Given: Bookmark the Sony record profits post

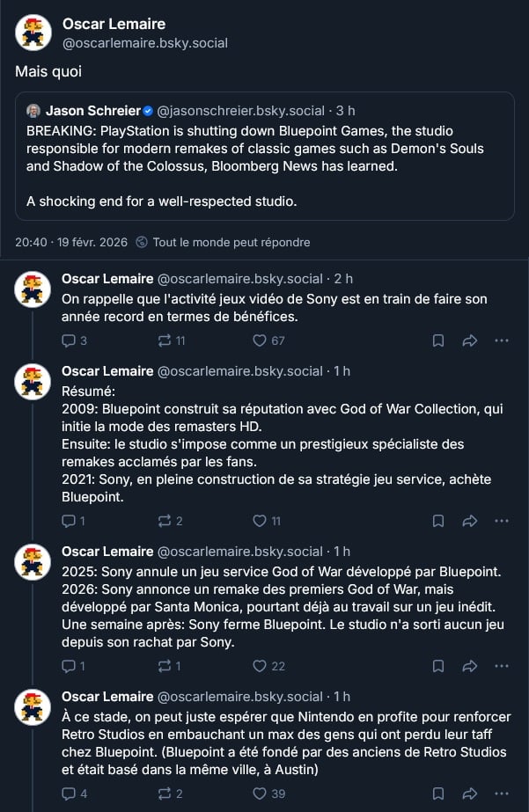Looking at the screenshot, I should [438, 340].
